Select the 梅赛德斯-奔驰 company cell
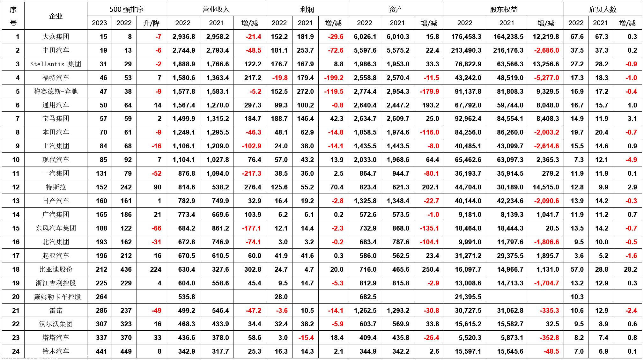The width and height of the screenshot is (644, 360). [56, 92]
